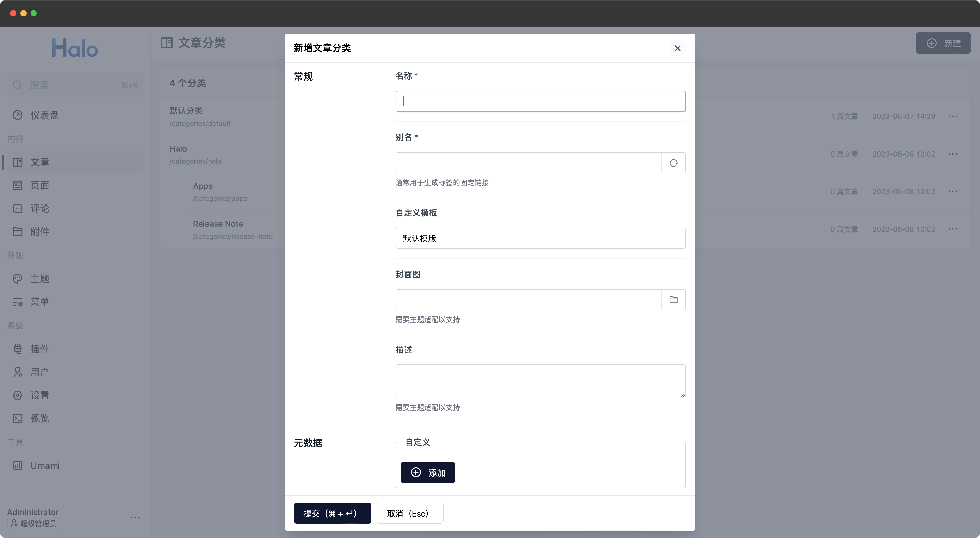This screenshot has width=980, height=538.
Task: Open more options for 默认分类 row
Action: click(x=953, y=116)
